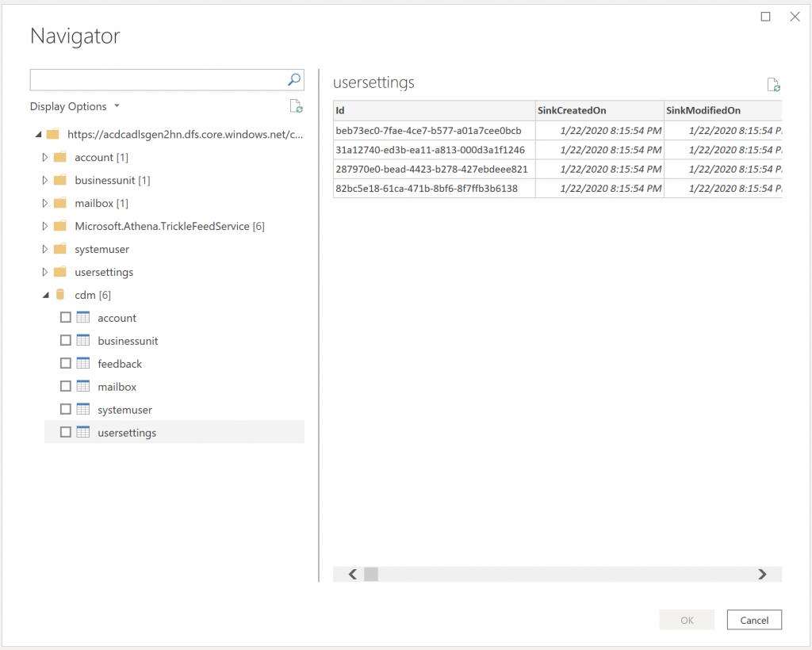Refresh the navigation tree with the left refresh icon
Image resolution: width=812 pixels, height=650 pixels.
point(297,106)
